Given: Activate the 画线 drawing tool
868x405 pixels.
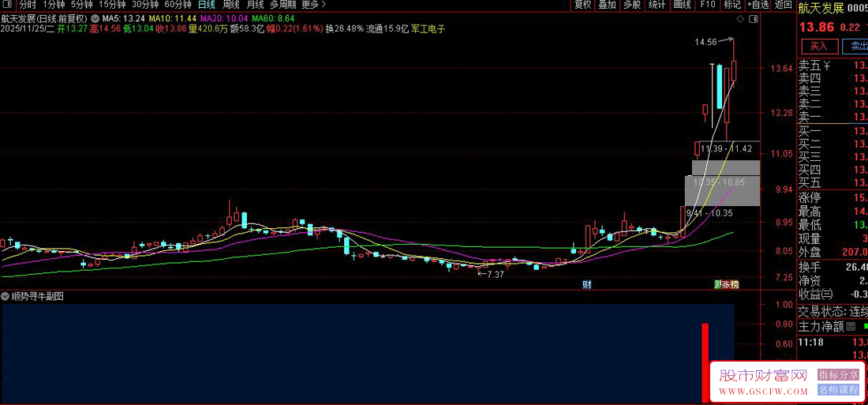Looking at the screenshot, I should pos(682,5).
